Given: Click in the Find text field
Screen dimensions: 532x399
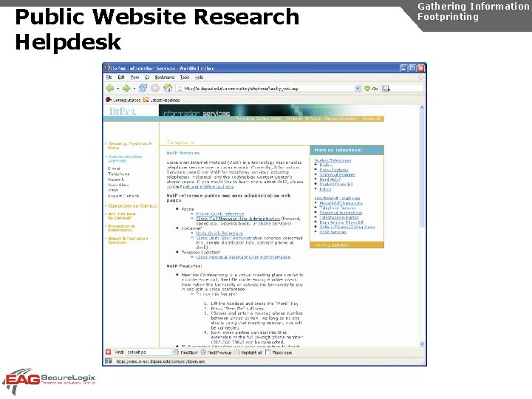Looking at the screenshot, I should pos(149,352).
